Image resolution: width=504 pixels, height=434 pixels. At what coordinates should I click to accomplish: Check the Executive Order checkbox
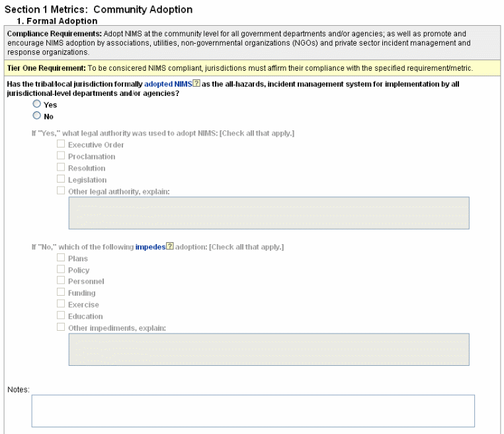[x=61, y=144]
